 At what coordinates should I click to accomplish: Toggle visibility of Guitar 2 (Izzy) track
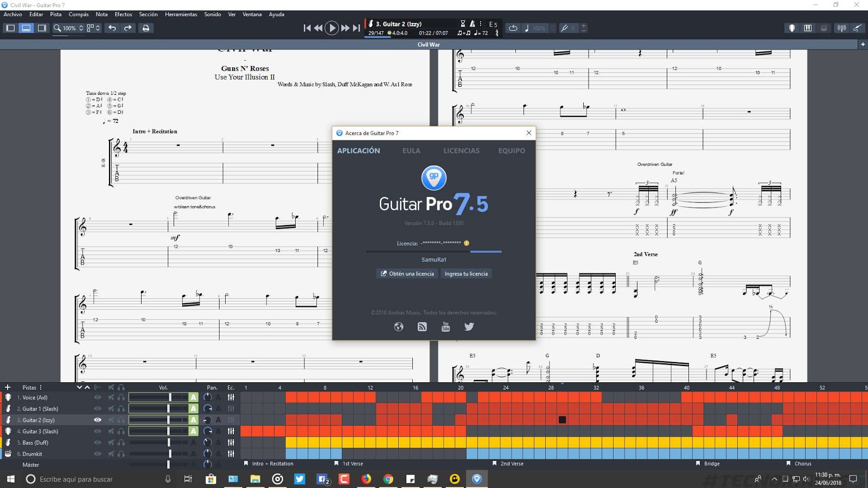pos(98,420)
